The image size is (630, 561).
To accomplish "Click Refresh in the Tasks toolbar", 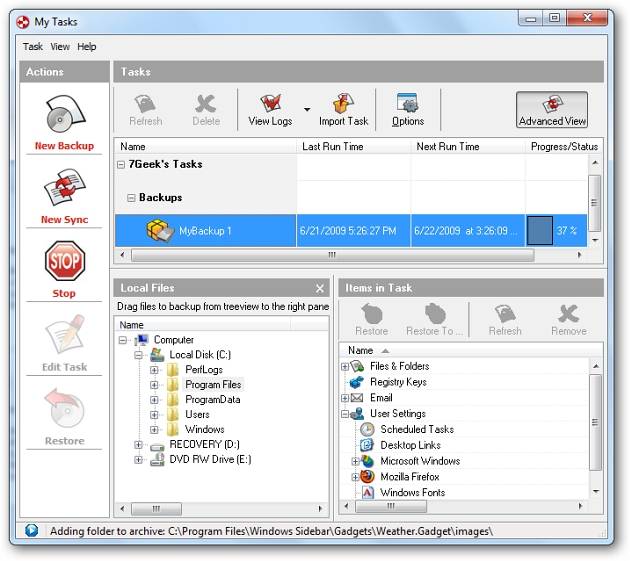I will pos(145,110).
